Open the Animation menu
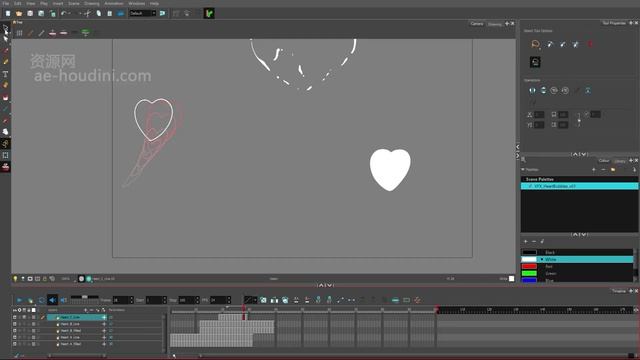 (x=114, y=3)
